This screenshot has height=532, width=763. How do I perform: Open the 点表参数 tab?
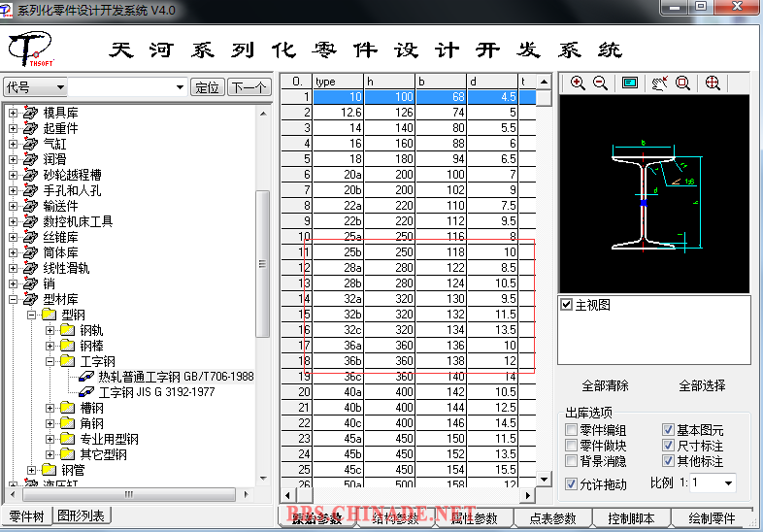tap(552, 518)
